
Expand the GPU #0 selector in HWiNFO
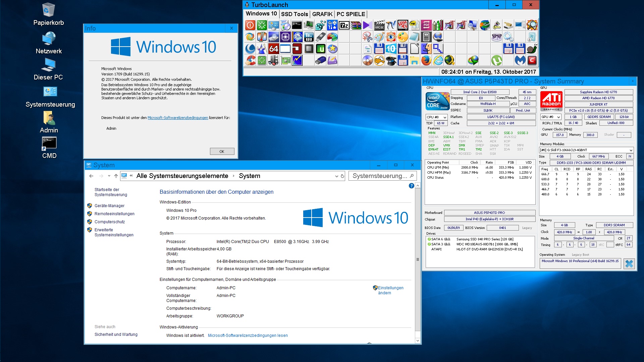pos(551,117)
